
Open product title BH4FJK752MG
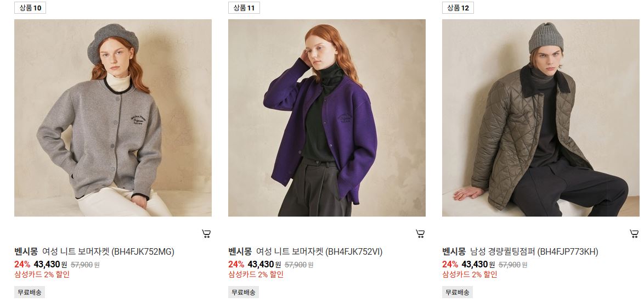[94, 251]
